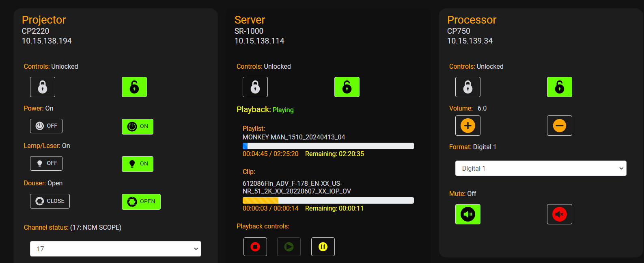Viewport: 644px width, 263px height.
Task: Turn projector power OFF
Action: pos(46,126)
